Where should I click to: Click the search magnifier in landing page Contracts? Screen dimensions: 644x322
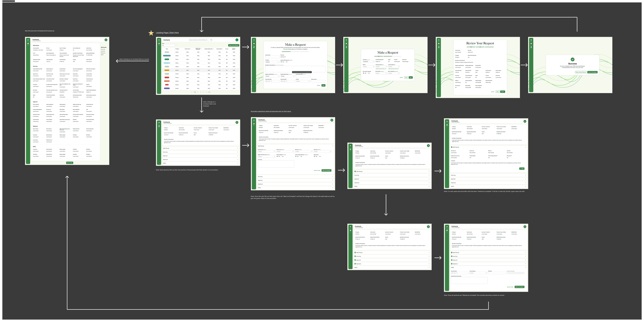pyautogui.click(x=211, y=40)
